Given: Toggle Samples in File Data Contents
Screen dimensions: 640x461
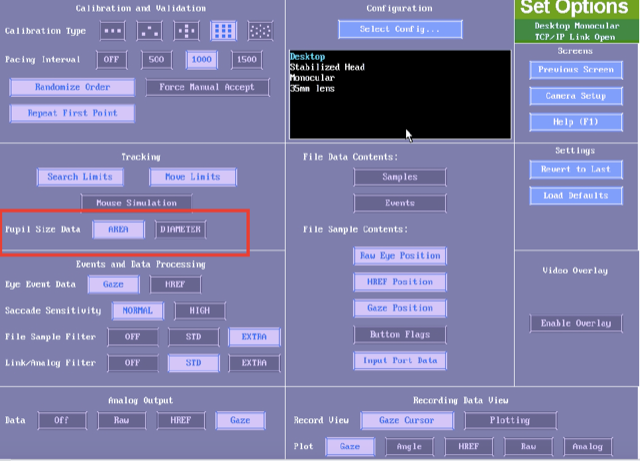Looking at the screenshot, I should coord(400,177).
